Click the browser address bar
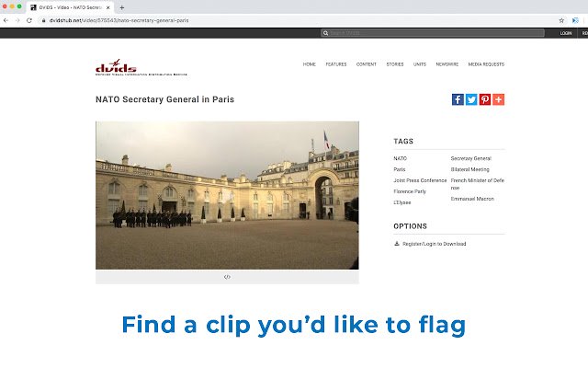The image size is (588, 368). coord(296,20)
